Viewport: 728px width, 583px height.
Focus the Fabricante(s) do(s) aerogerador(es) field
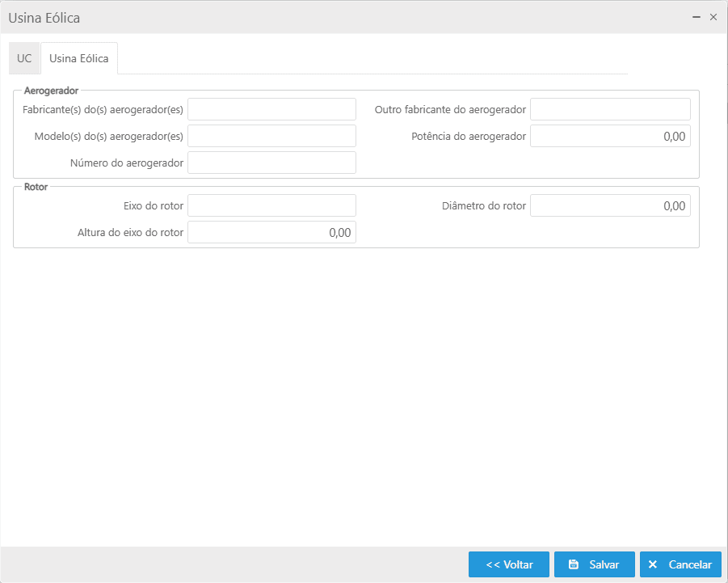(x=271, y=109)
